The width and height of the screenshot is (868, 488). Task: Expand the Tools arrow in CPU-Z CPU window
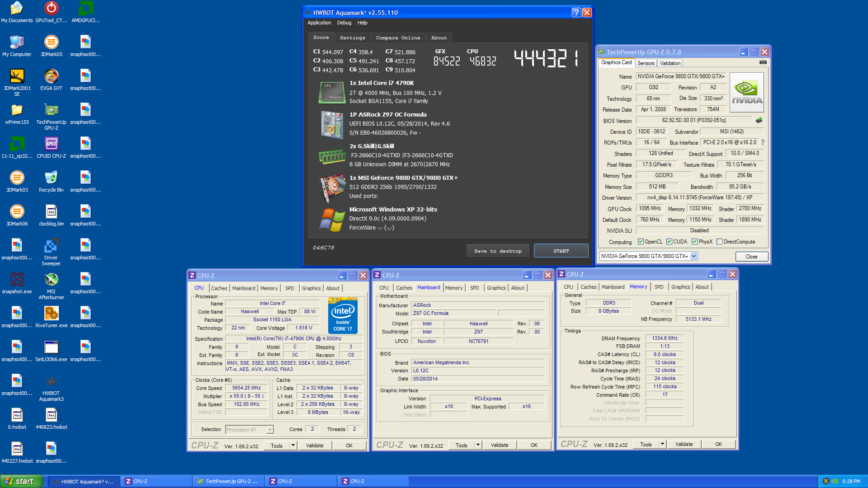point(293,446)
